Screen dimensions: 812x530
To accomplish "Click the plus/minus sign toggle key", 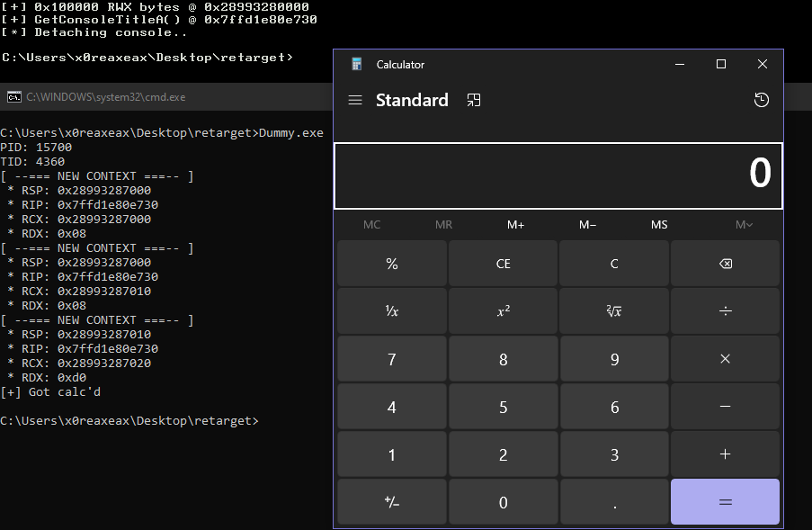I will tap(392, 502).
